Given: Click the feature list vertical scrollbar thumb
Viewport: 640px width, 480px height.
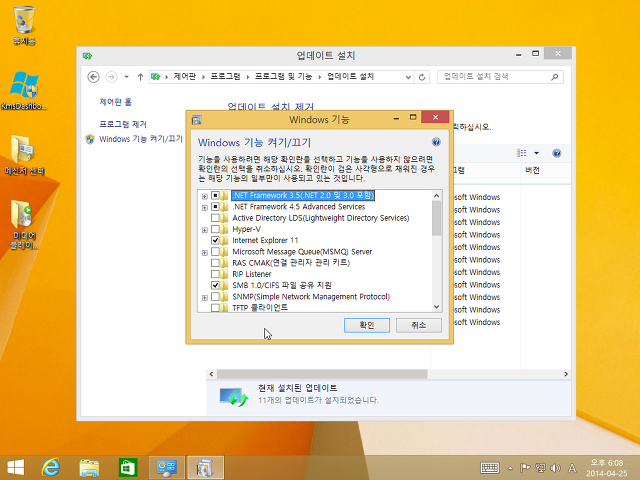Looking at the screenshot, I should (436, 218).
